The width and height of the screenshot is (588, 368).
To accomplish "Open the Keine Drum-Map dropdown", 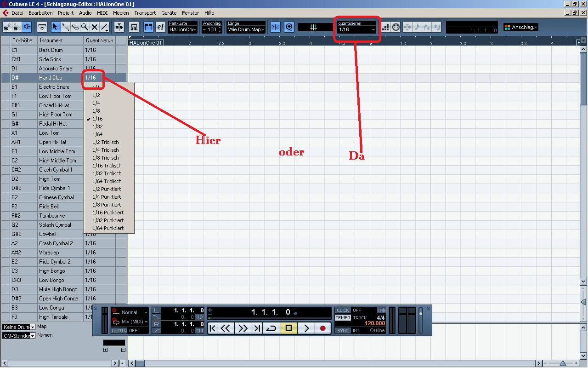I will (19, 327).
